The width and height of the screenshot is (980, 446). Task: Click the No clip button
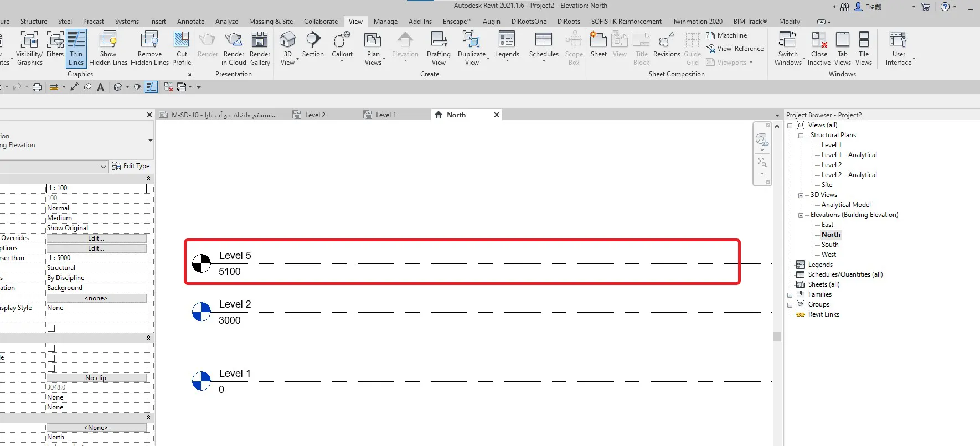(x=96, y=377)
